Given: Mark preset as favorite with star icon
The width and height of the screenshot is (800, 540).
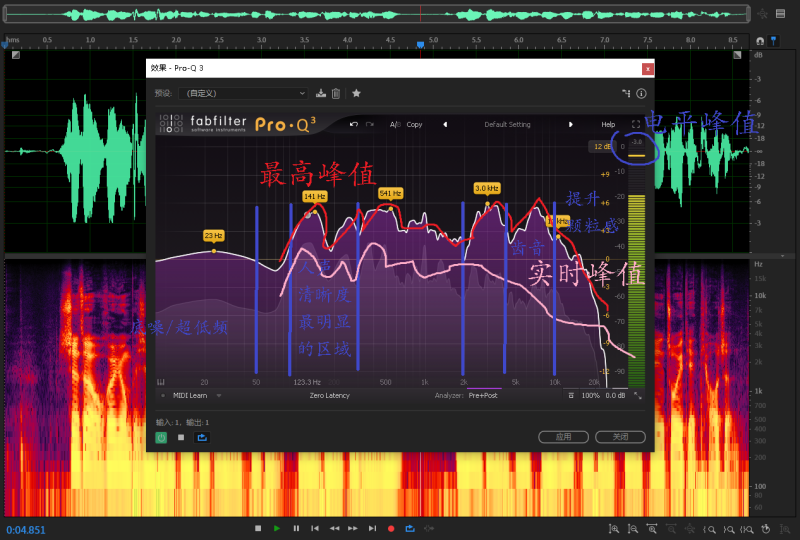Looking at the screenshot, I should [x=356, y=93].
